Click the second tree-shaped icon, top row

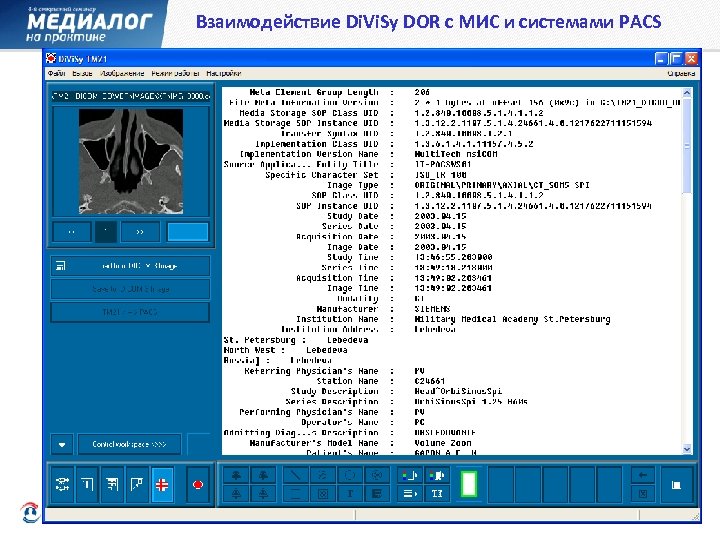point(263,475)
